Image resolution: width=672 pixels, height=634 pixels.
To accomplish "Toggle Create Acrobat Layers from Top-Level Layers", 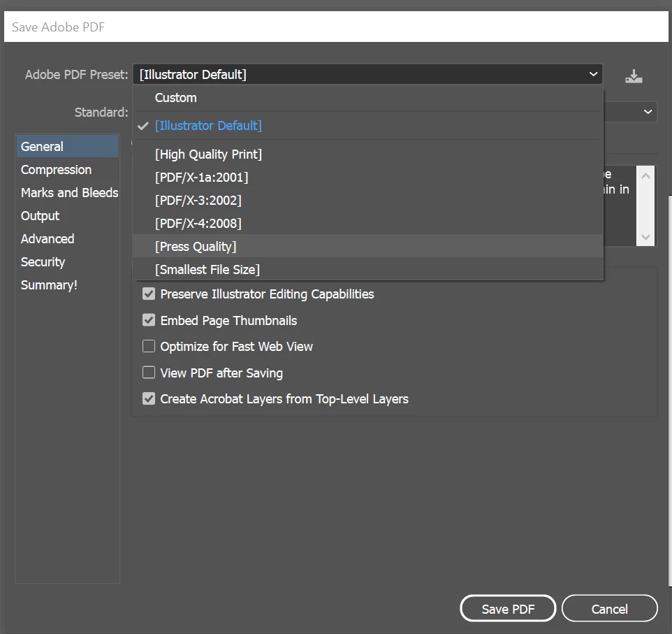I will coord(149,398).
